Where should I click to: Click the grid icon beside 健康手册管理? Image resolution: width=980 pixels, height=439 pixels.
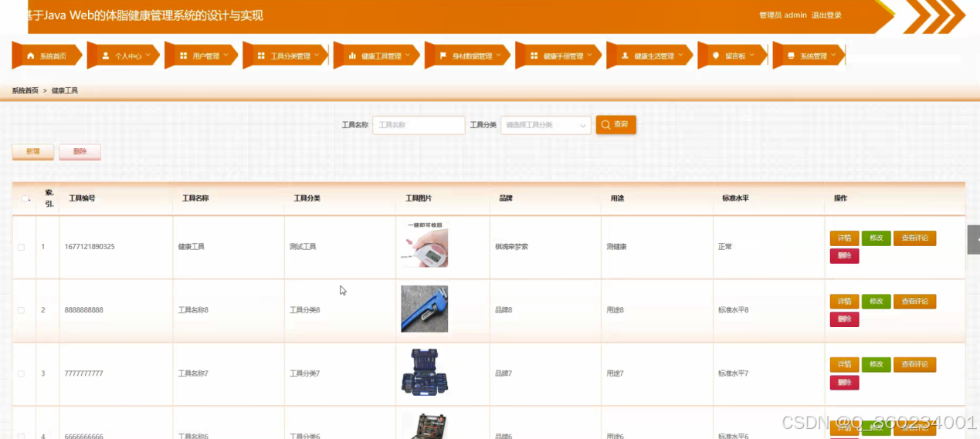tap(534, 56)
